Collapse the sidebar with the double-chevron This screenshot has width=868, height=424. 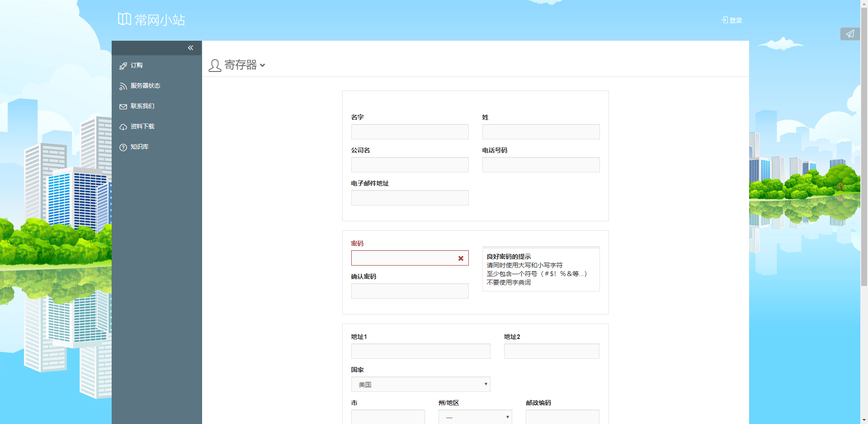[190, 48]
